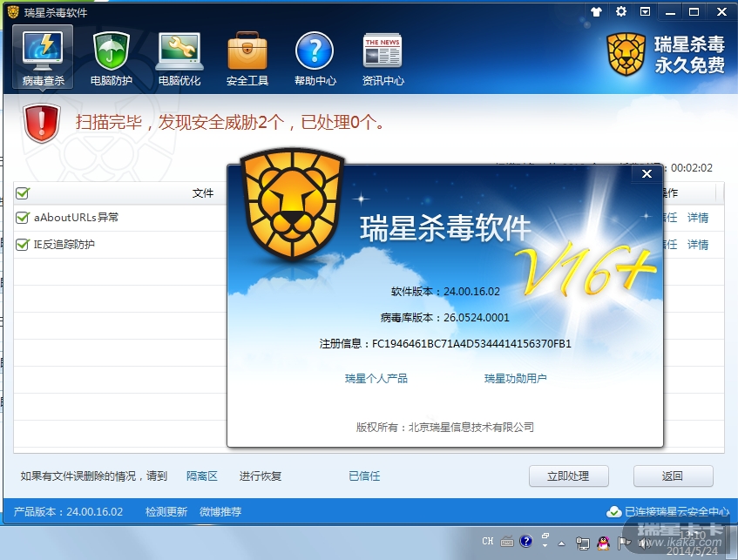Screen dimensions: 738x560
Task: Click 检测更新 in the status bar
Action: tap(166, 511)
